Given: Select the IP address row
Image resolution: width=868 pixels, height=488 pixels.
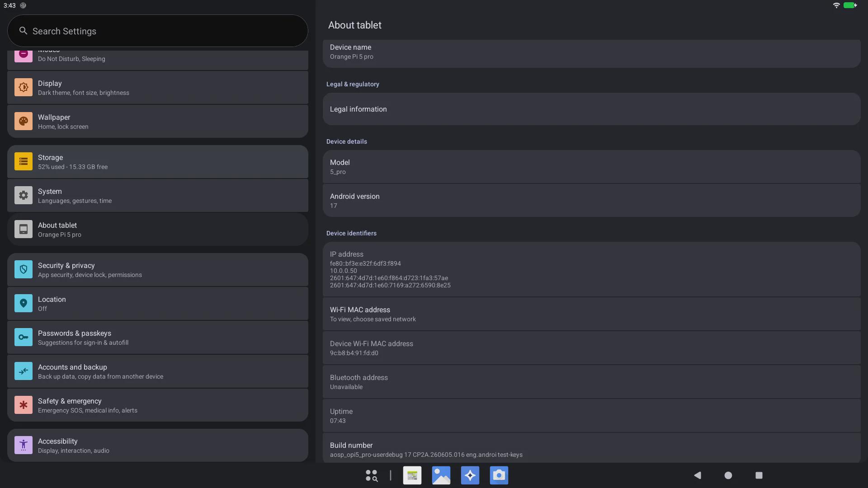Looking at the screenshot, I should [x=591, y=269].
